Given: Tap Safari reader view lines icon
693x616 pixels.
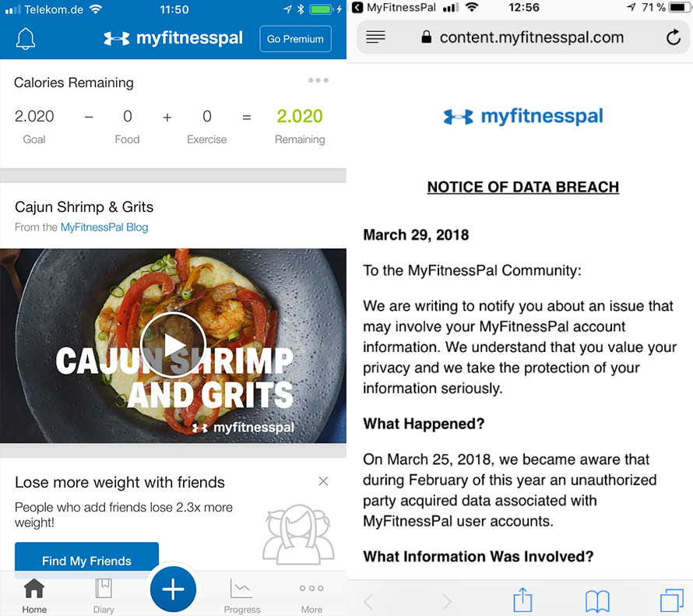Looking at the screenshot, I should (376, 37).
